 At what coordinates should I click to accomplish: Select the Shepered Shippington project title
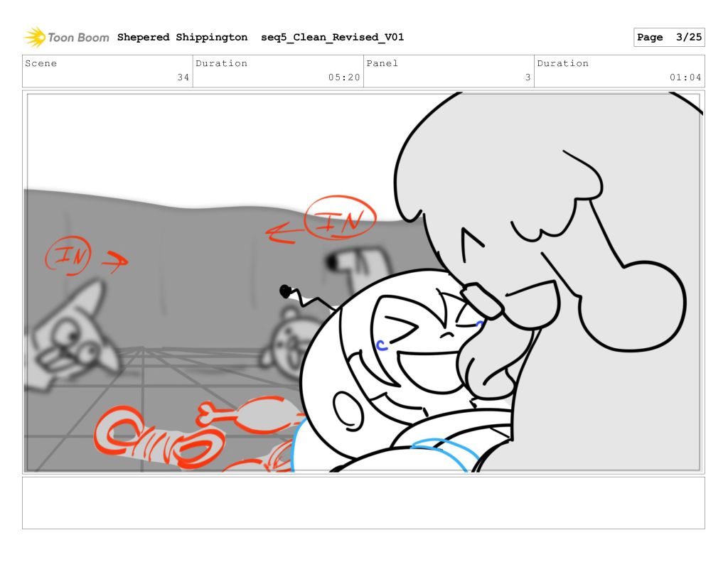pyautogui.click(x=182, y=37)
